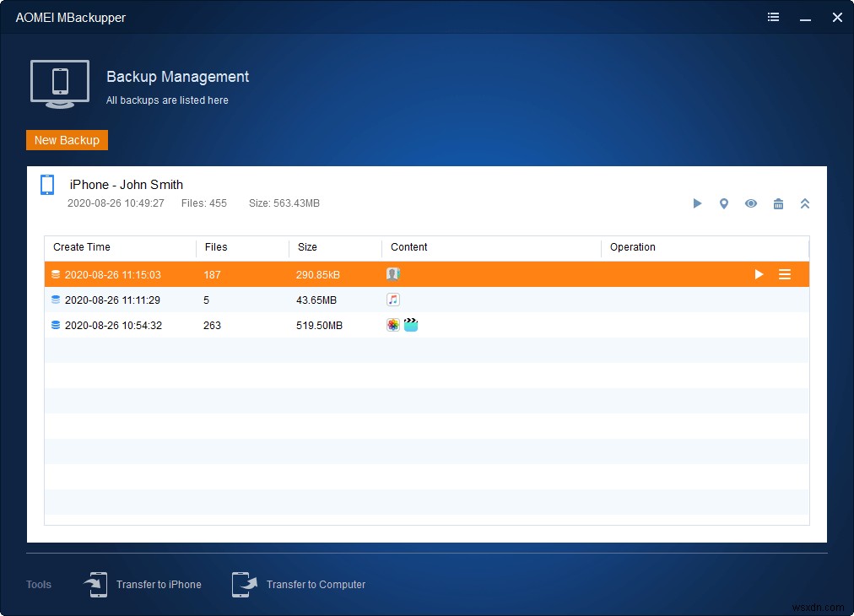Sort by Size column header
854x616 pixels.
coord(307,247)
